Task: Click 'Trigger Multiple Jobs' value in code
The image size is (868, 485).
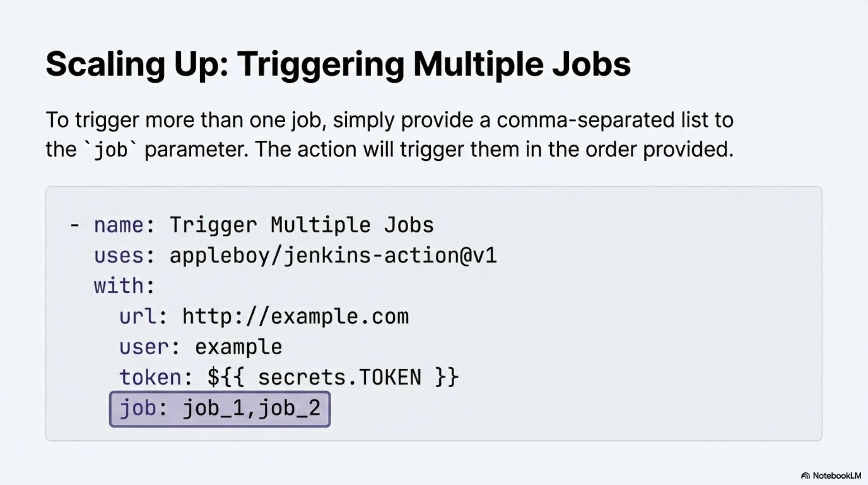Action: 302,225
